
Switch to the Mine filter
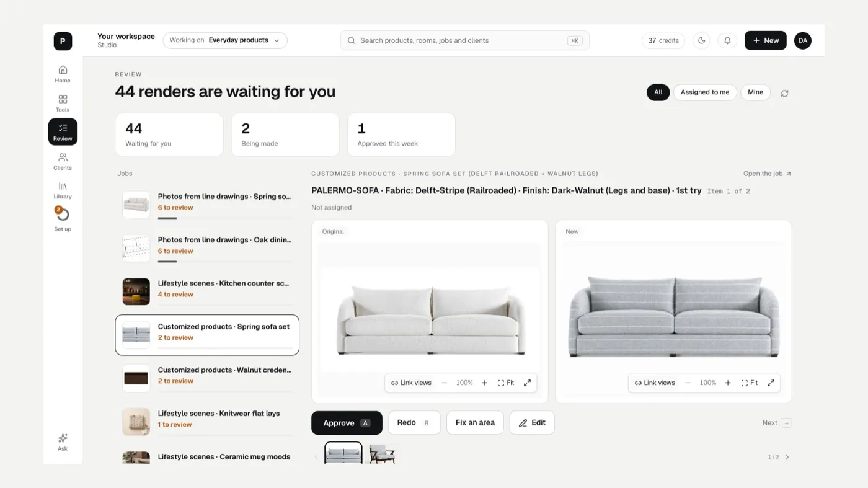[x=755, y=92]
